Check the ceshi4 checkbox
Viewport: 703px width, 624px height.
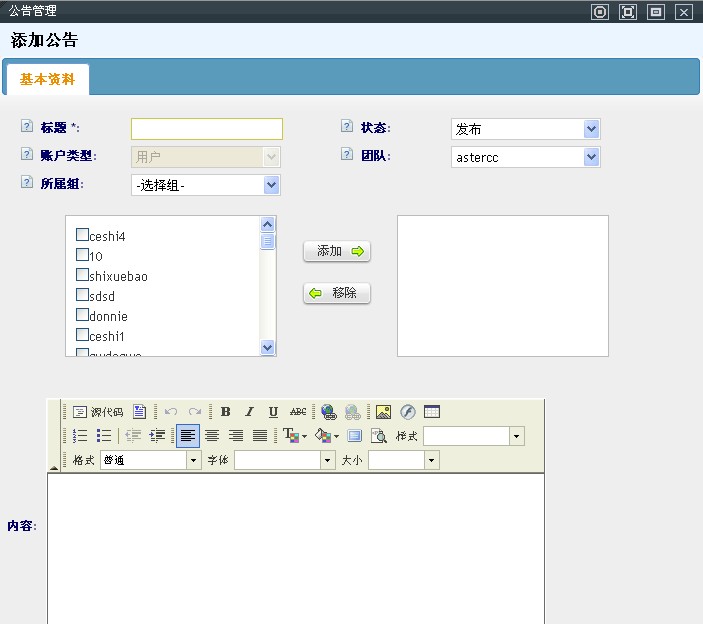click(83, 235)
